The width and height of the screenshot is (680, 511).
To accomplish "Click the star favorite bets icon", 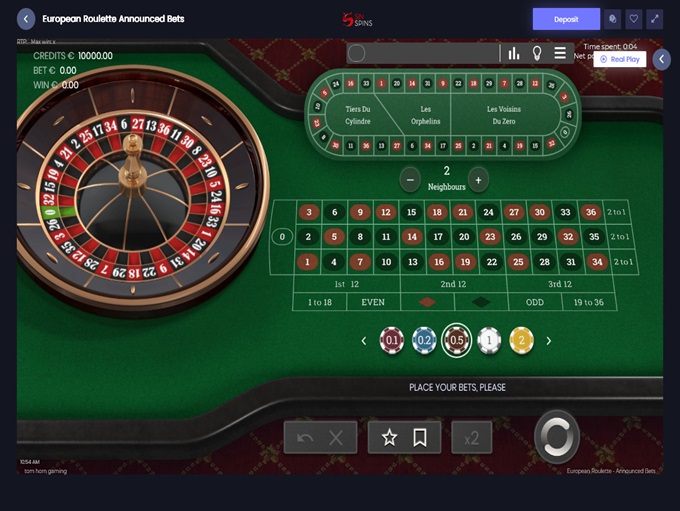I will coord(389,438).
